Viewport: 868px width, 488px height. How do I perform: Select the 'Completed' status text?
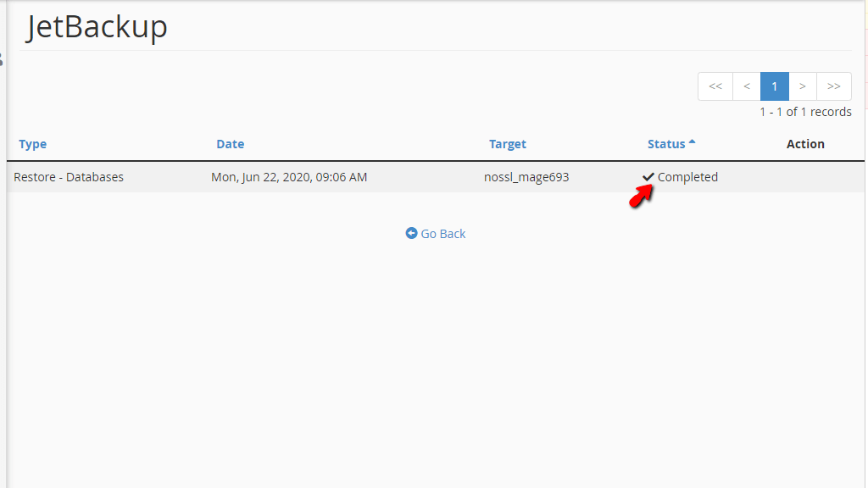point(687,177)
